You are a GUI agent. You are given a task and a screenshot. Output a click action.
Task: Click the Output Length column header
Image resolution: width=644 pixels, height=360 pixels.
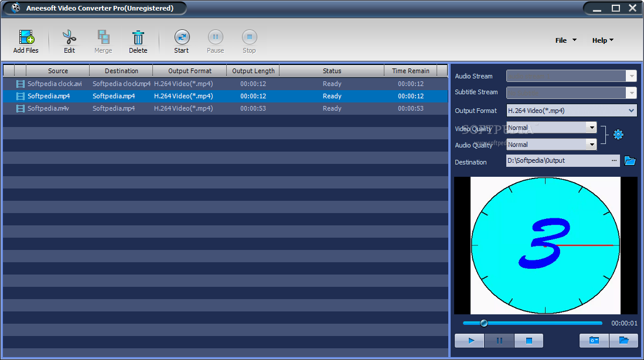tap(253, 71)
